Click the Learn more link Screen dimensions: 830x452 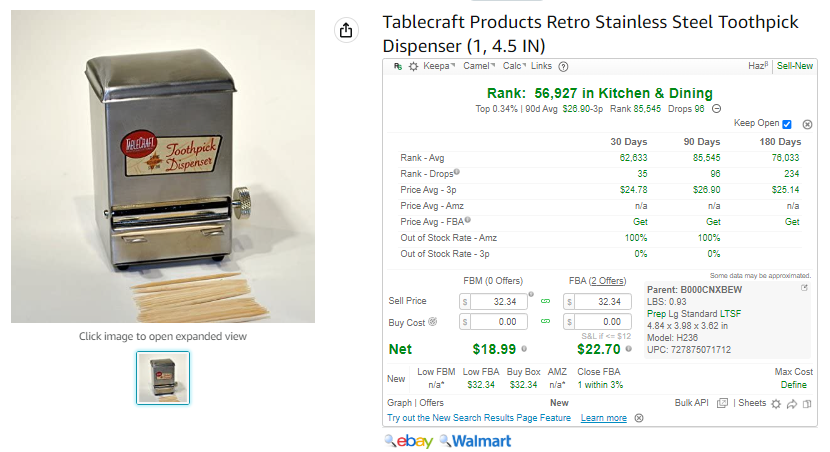pyautogui.click(x=603, y=418)
